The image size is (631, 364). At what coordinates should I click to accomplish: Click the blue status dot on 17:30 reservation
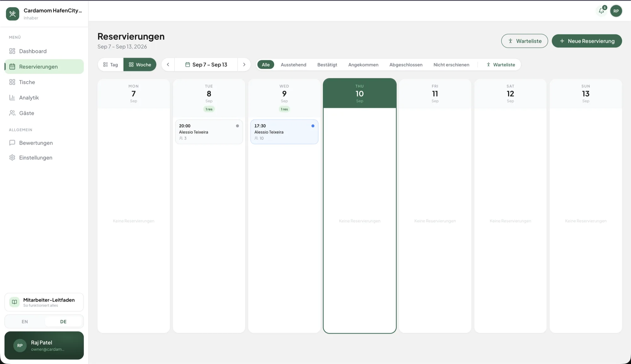coord(313,126)
